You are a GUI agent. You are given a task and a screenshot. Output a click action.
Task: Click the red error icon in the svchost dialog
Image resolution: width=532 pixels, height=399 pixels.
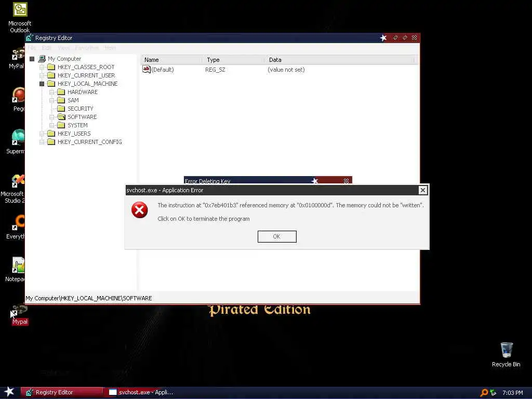[139, 210]
